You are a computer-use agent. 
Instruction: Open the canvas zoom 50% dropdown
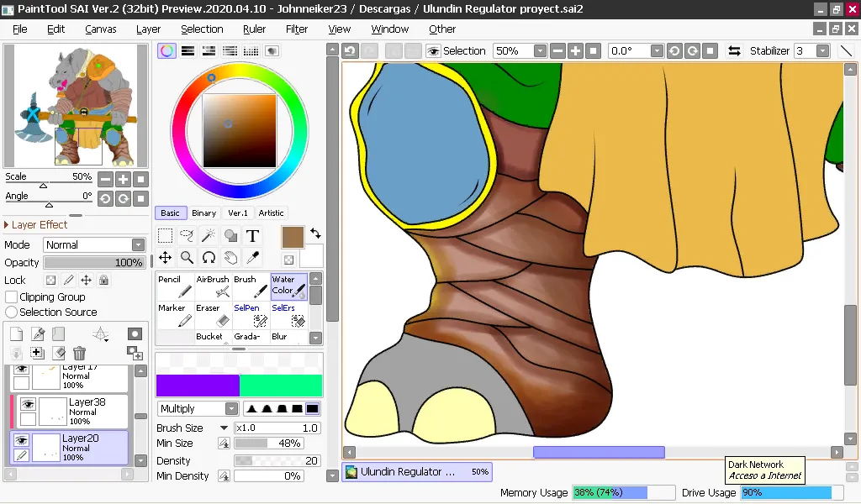541,51
